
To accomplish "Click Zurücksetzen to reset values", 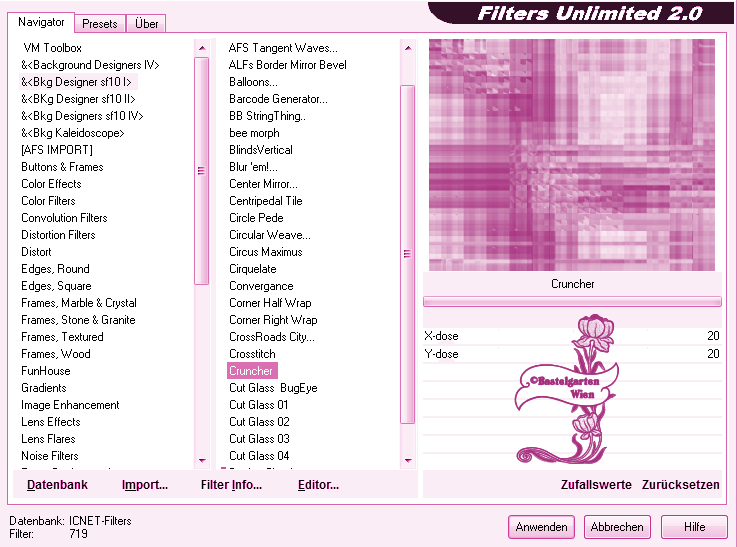I will [x=681, y=484].
